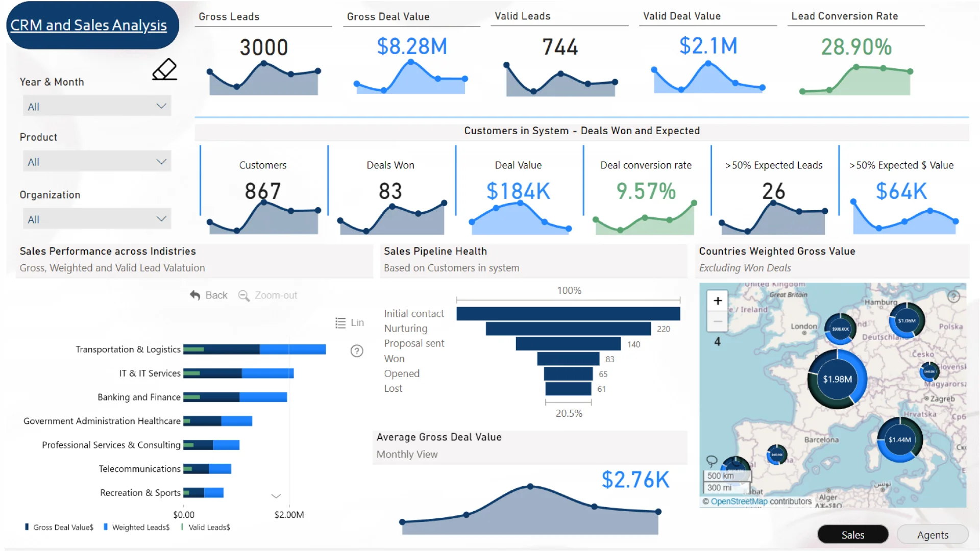980x551 pixels.
Task: Click the Valid Leads$ legend swatch
Action: coord(182,527)
